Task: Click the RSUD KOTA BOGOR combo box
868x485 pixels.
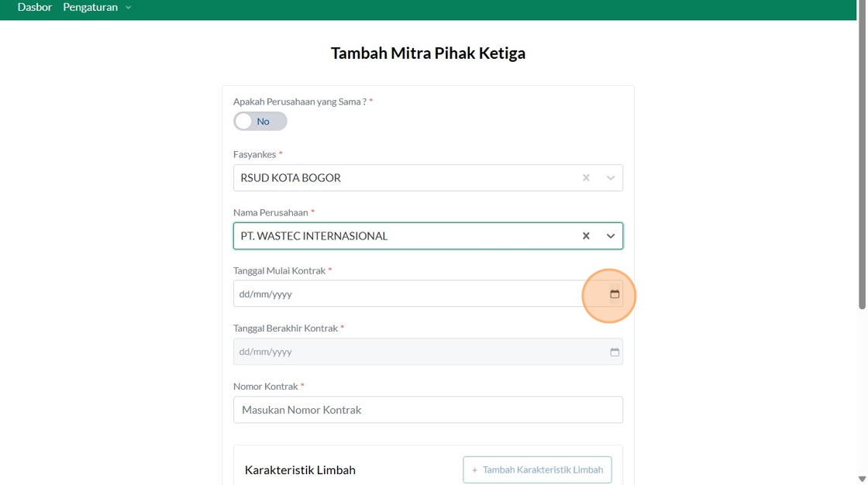Action: pyautogui.click(x=428, y=177)
